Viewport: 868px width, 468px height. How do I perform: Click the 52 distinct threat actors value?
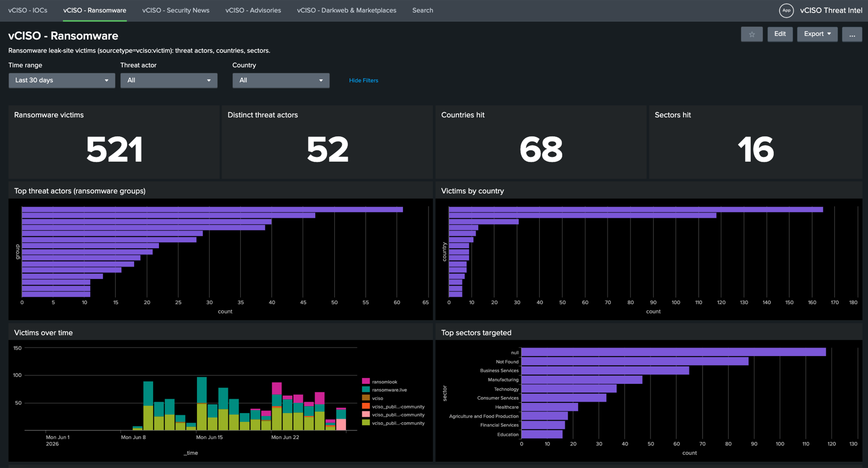(x=328, y=149)
